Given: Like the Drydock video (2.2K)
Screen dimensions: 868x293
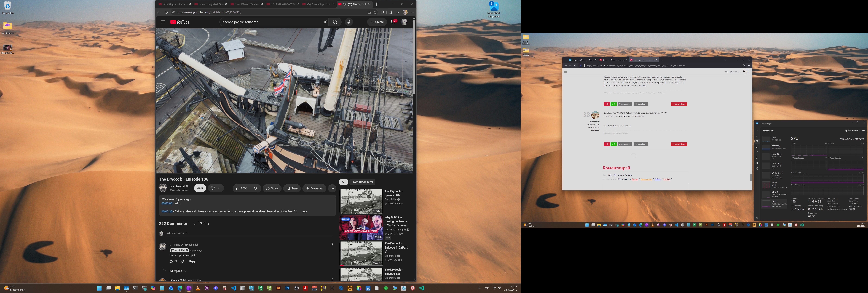Looking at the screenshot, I should point(241,188).
